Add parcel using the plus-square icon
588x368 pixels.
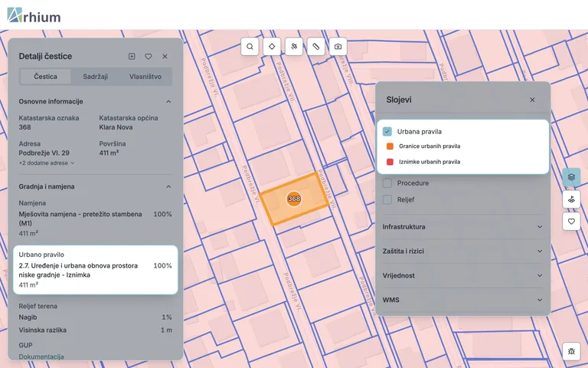[x=132, y=56]
